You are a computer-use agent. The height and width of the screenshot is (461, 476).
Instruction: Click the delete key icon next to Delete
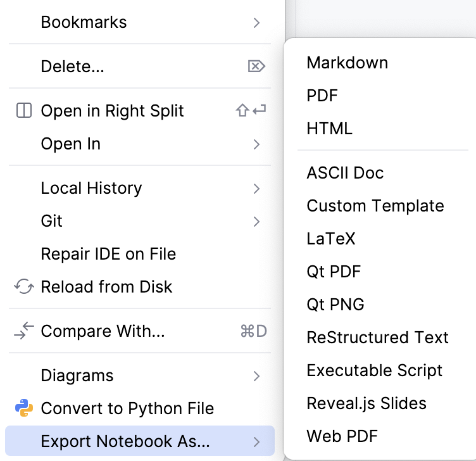(256, 66)
